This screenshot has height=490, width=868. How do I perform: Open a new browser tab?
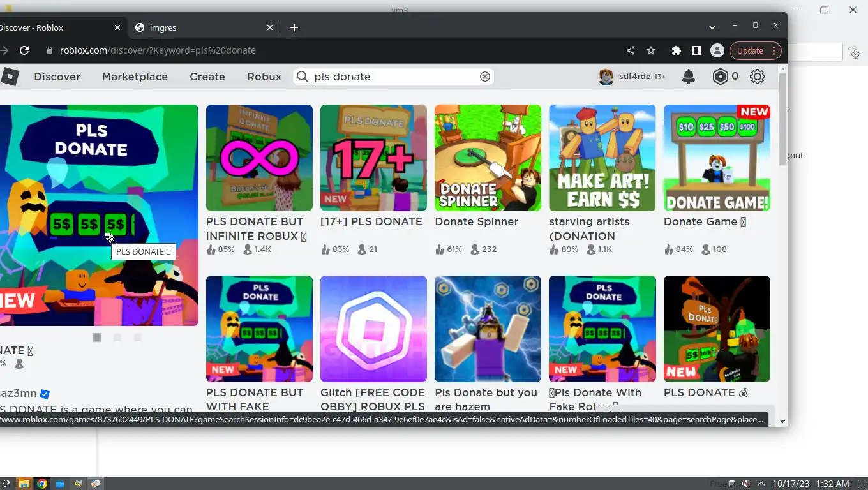coord(294,27)
